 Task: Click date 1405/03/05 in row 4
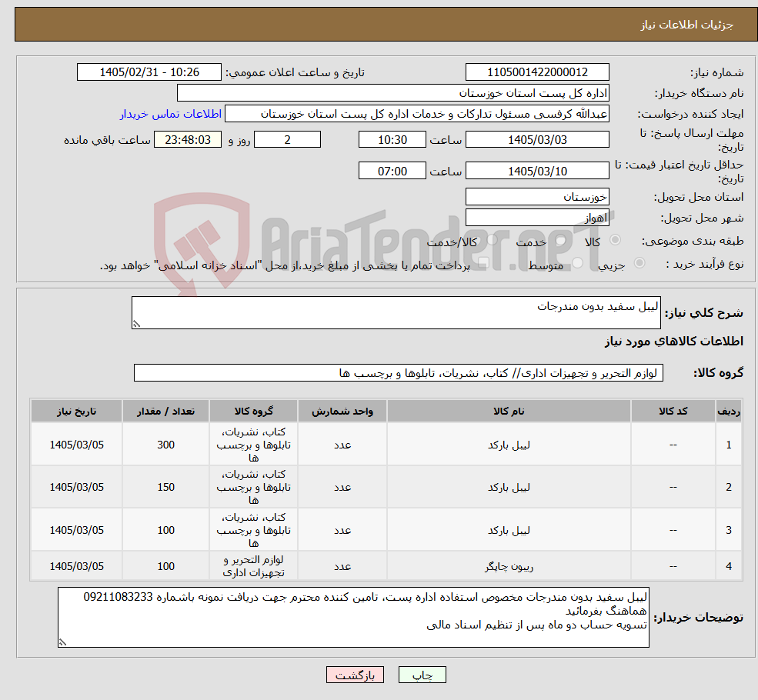tap(76, 566)
